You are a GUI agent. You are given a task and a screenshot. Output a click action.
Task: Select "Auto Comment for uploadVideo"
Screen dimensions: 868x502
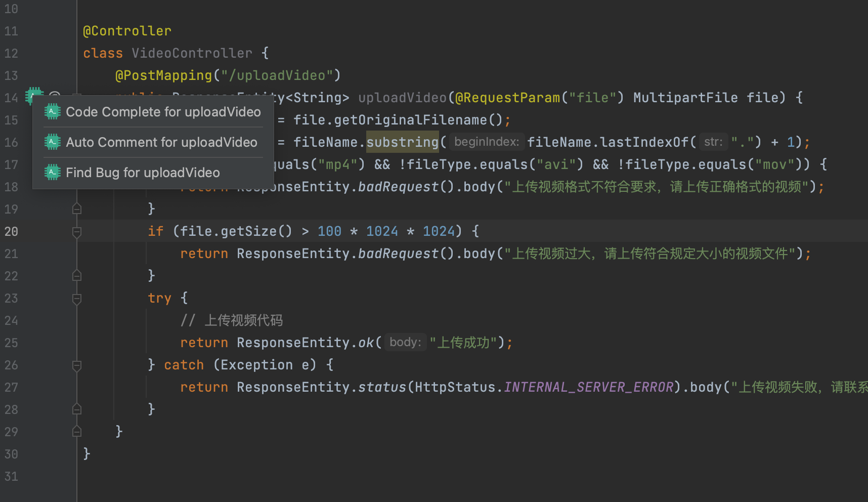tap(161, 142)
